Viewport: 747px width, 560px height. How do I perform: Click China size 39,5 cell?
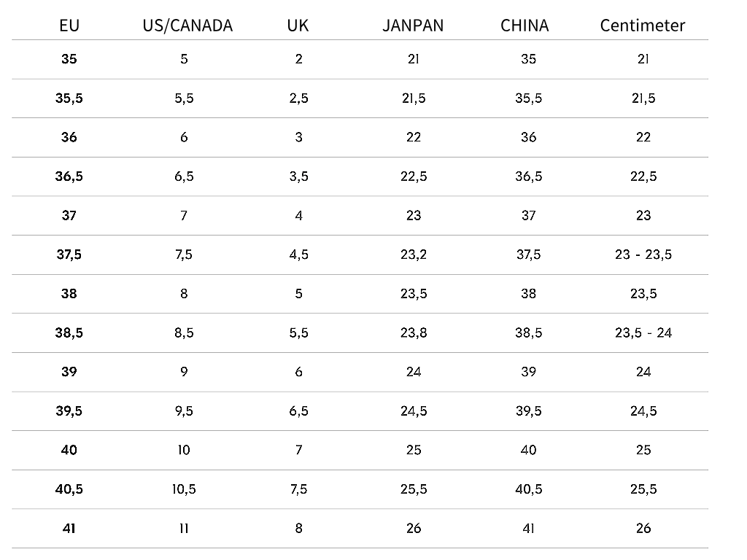[x=528, y=411]
